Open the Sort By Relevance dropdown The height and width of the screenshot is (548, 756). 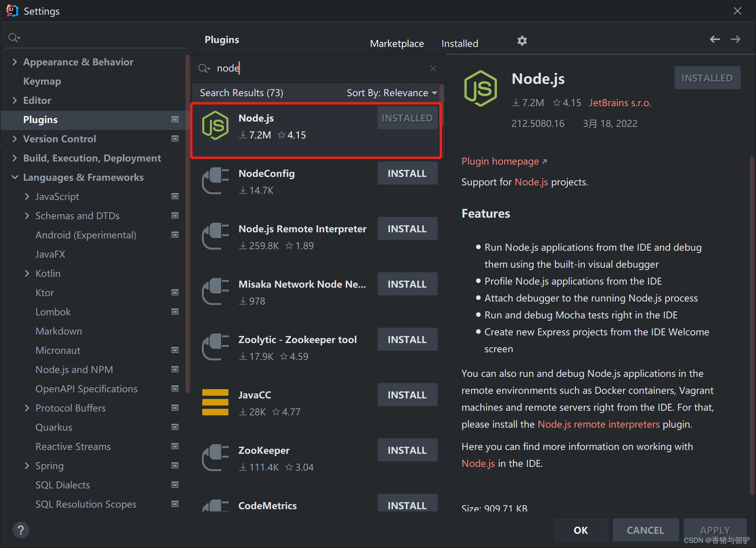pos(392,93)
